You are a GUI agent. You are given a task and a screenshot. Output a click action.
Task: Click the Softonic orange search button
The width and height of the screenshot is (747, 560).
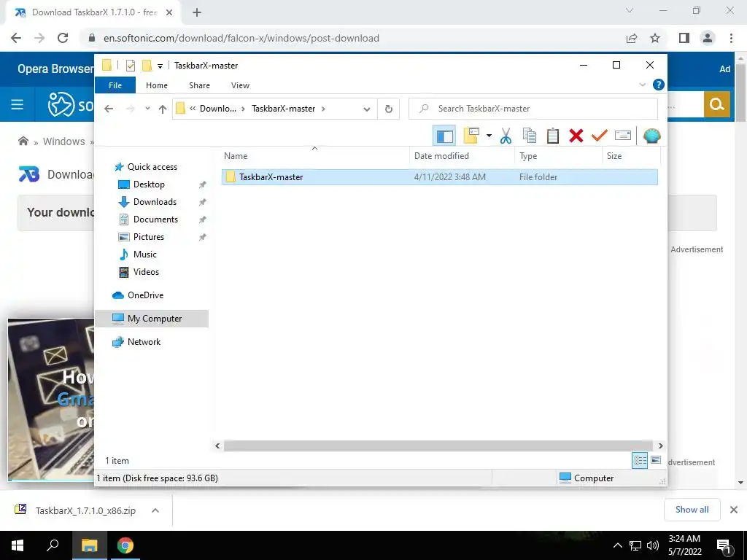point(717,104)
